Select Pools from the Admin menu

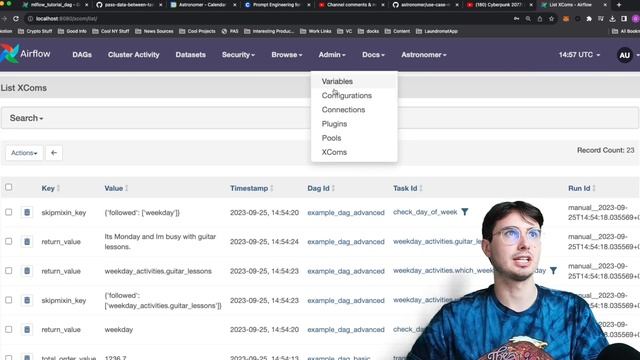click(x=354, y=138)
